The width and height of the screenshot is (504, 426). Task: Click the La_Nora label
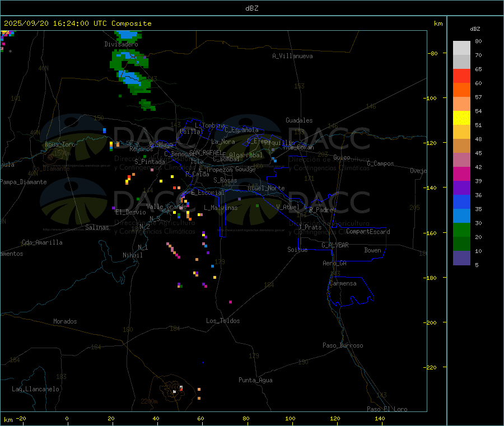223,142
